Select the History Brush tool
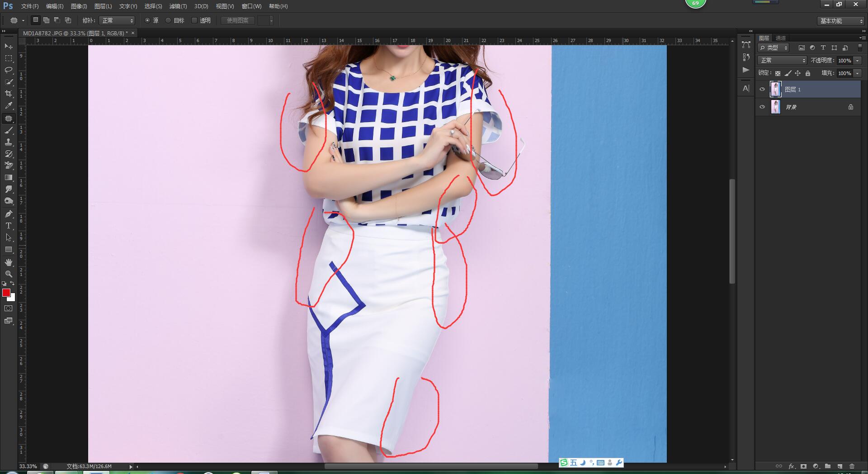Screen dimensions: 868x474 (x=9, y=154)
